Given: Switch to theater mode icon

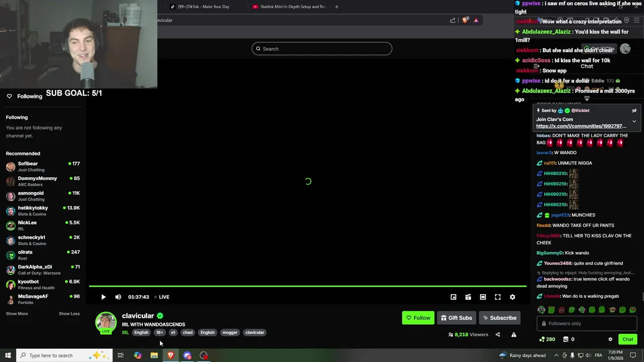Looking at the screenshot, I should 483,297.
